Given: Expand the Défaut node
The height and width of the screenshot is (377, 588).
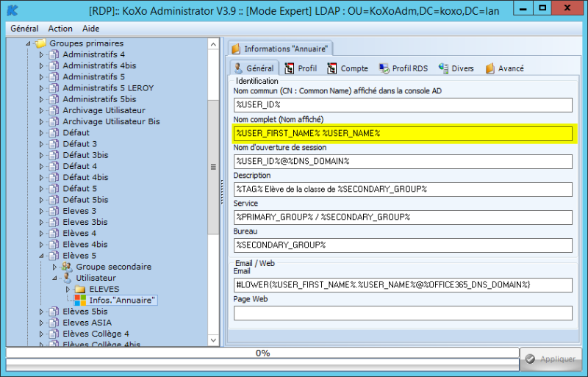Looking at the screenshot, I should coord(41,133).
